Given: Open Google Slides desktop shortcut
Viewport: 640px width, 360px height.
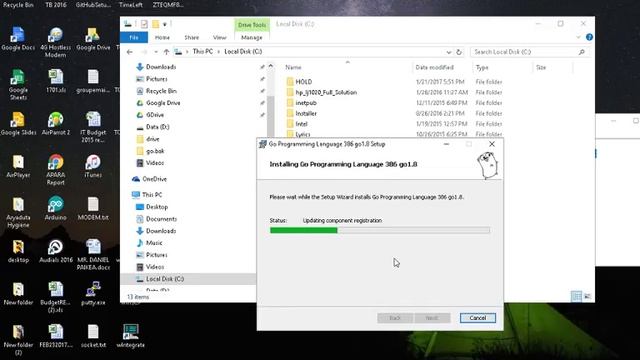Looking at the screenshot, I should tap(18, 124).
